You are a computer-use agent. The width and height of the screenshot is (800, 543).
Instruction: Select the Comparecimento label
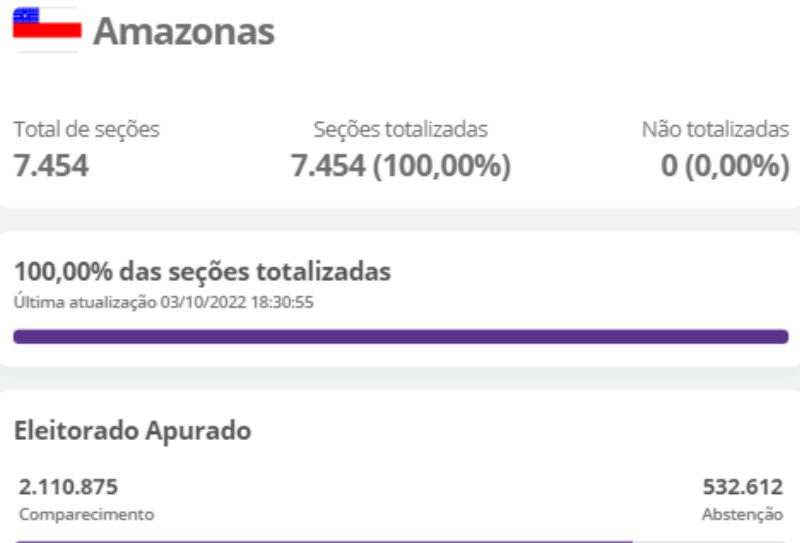pyautogui.click(x=87, y=514)
